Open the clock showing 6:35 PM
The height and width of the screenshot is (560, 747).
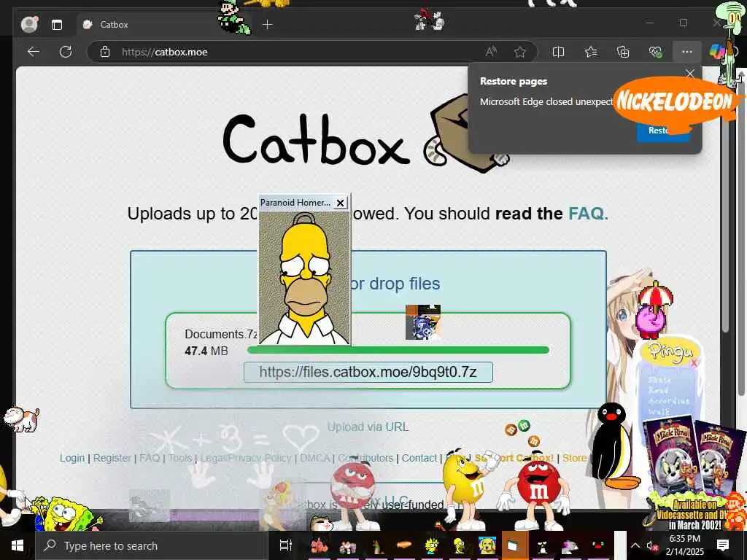pyautogui.click(x=684, y=545)
